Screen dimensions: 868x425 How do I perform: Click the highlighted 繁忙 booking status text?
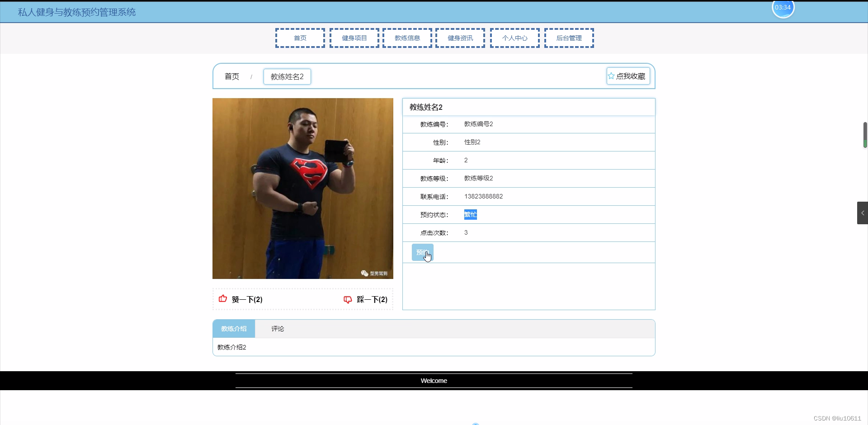coord(470,214)
